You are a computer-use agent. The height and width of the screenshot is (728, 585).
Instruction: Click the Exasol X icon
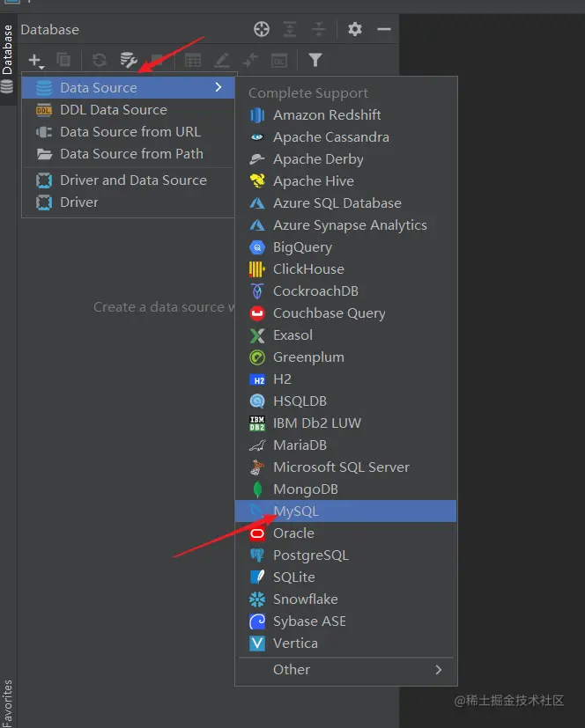(x=257, y=335)
